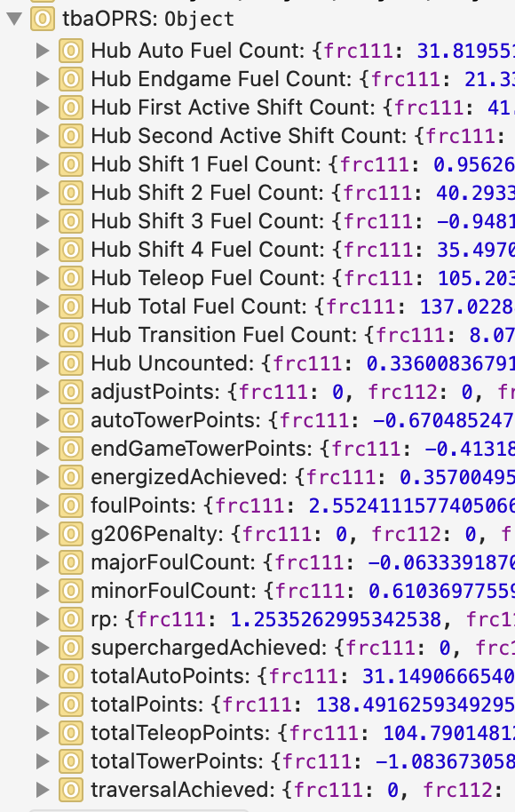Expand the Hub Shift 4 Fuel Count row
Image resolution: width=515 pixels, height=812 pixels.
(43, 250)
